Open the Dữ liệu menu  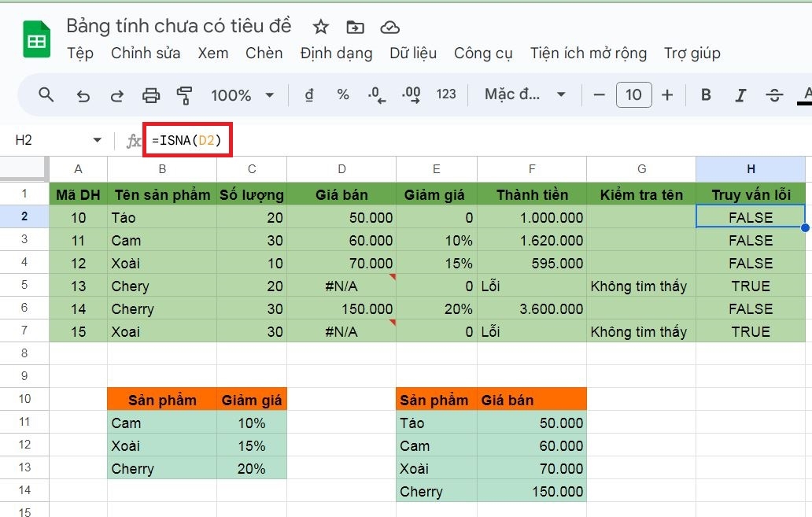[x=413, y=54]
